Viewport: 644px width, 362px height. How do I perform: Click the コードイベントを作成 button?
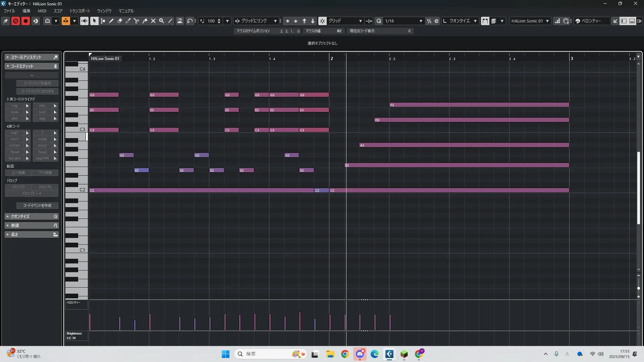pos(37,205)
